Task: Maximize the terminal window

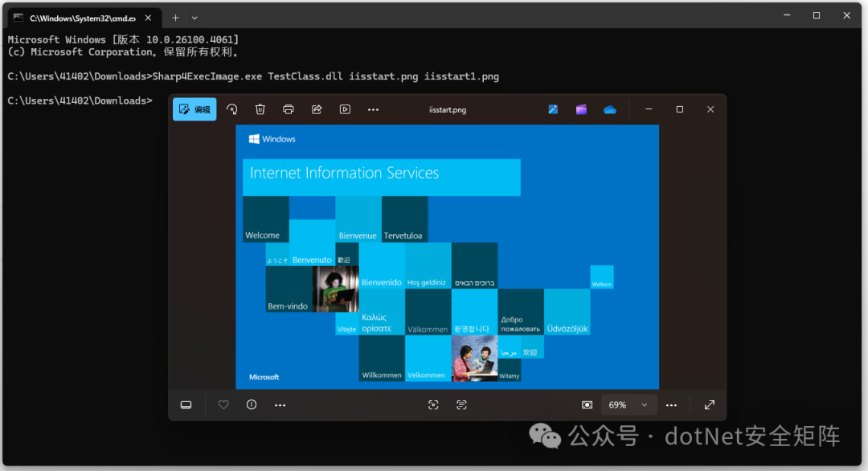Action: 817,15
